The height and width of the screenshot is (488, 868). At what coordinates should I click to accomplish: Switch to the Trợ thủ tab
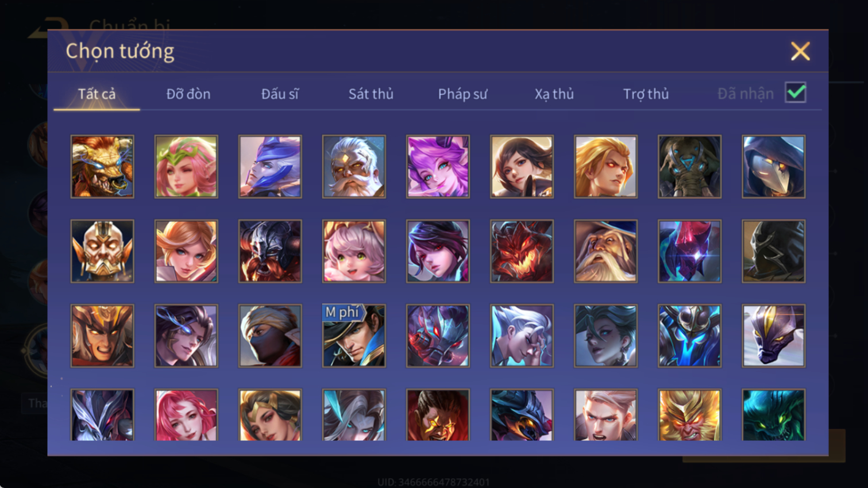(x=646, y=94)
